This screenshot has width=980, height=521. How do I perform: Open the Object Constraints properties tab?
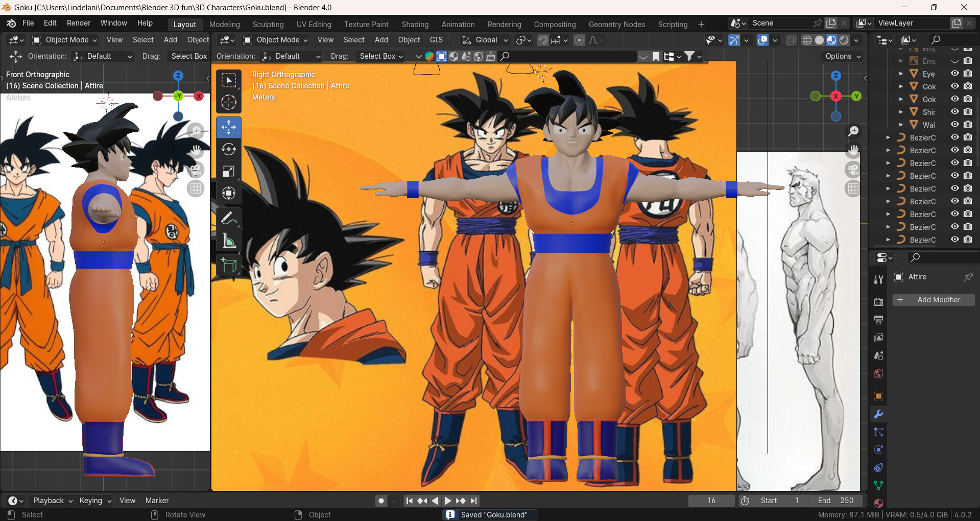click(878, 468)
